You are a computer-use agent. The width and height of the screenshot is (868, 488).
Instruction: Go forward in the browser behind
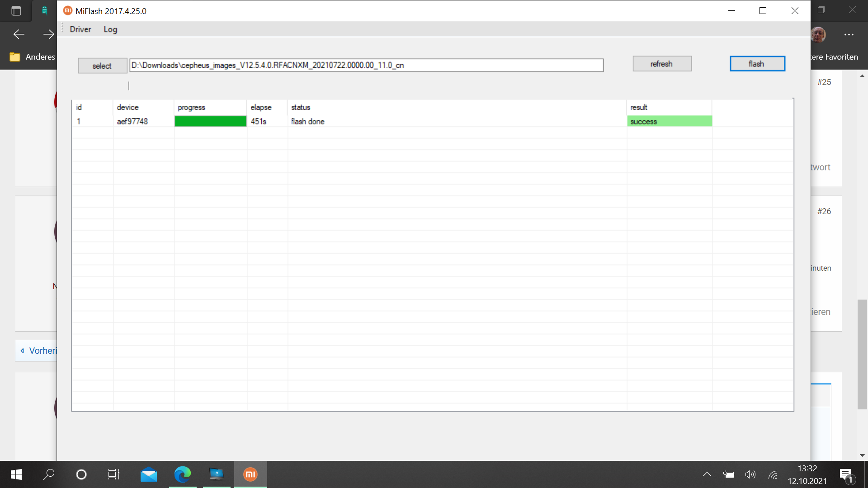coord(48,34)
